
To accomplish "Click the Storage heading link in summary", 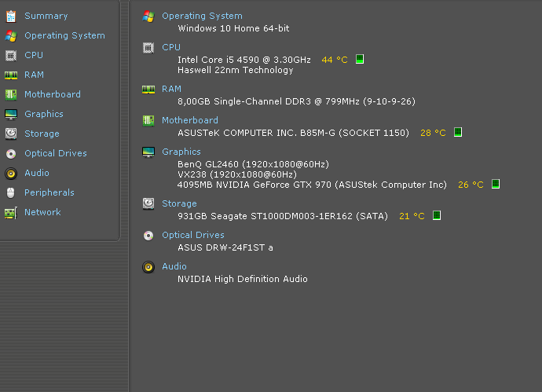I will tap(179, 203).
